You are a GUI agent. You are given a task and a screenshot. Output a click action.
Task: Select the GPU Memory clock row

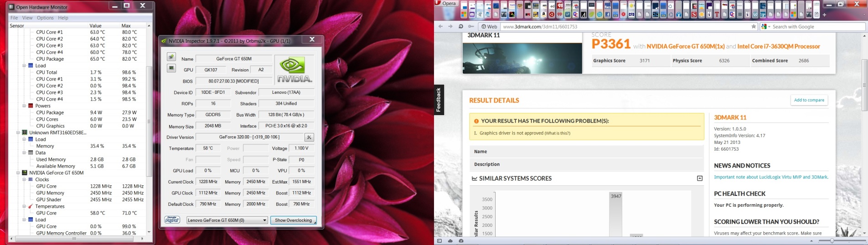(x=77, y=193)
